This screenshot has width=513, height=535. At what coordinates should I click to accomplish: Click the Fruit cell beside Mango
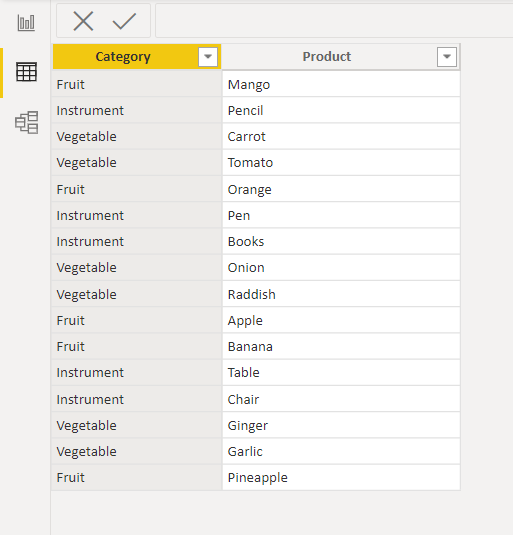136,84
